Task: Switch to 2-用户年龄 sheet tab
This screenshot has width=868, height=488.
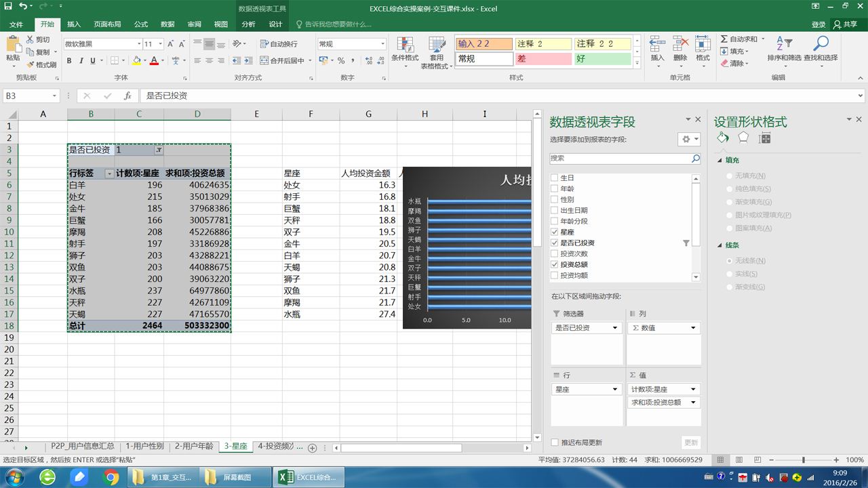Action: tap(194, 447)
